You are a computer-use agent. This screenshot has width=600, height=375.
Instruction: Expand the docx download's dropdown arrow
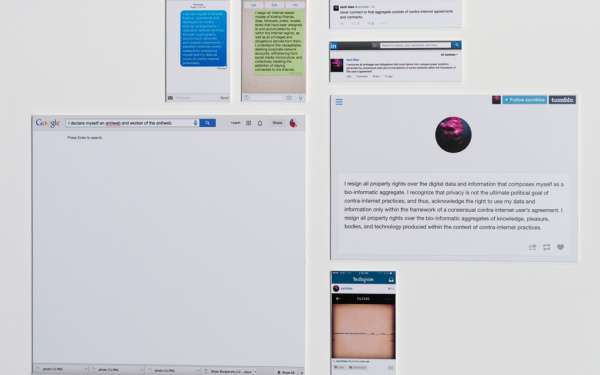coord(255,371)
